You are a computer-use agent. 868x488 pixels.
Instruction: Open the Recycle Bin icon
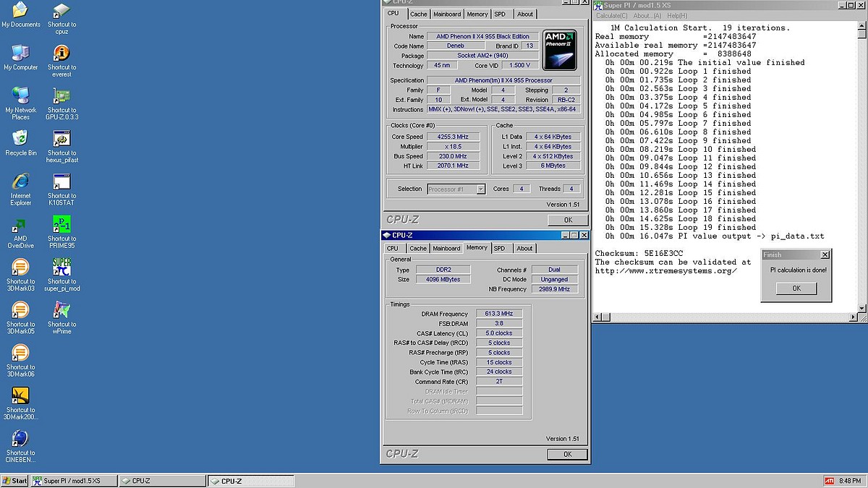pos(20,139)
